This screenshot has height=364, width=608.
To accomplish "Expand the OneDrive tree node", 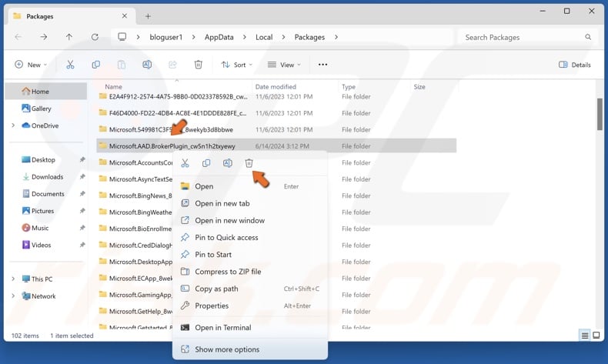I will point(13,125).
